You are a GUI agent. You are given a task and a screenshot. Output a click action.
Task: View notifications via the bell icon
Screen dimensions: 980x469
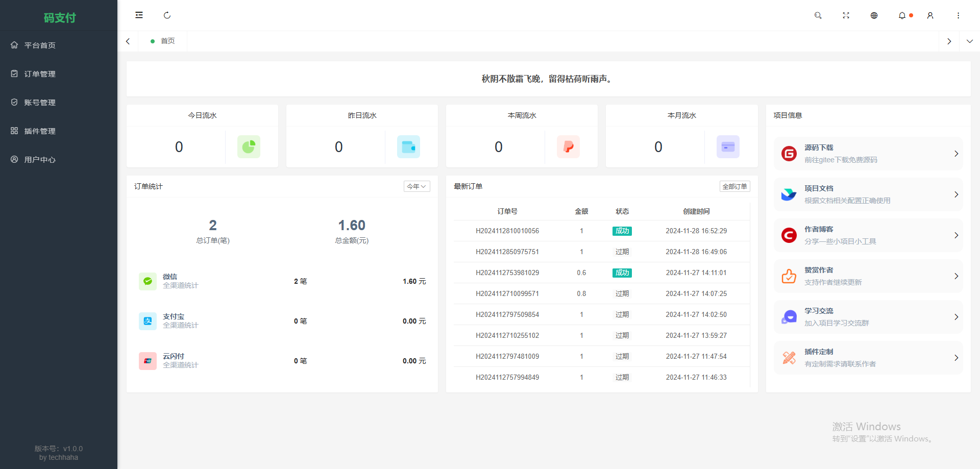(x=902, y=15)
